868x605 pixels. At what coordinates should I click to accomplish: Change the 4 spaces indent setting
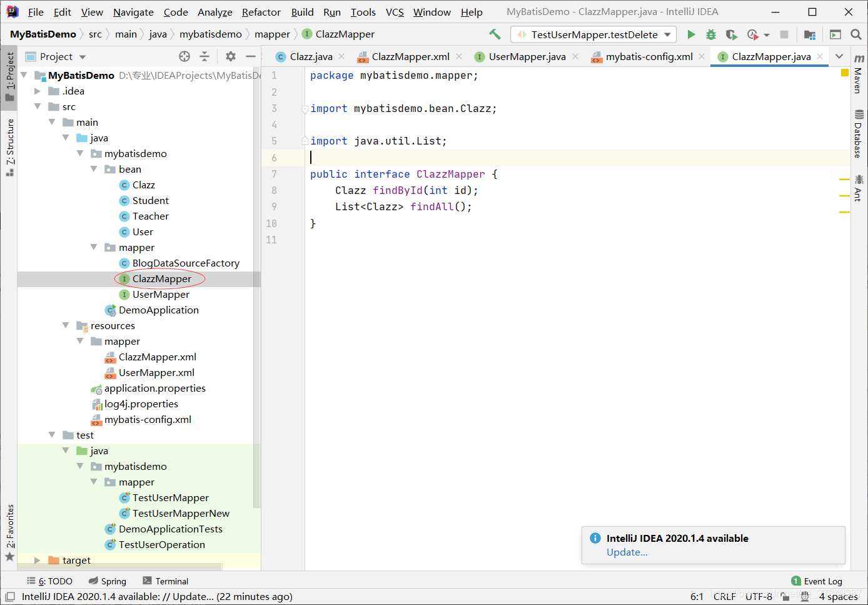(x=838, y=597)
